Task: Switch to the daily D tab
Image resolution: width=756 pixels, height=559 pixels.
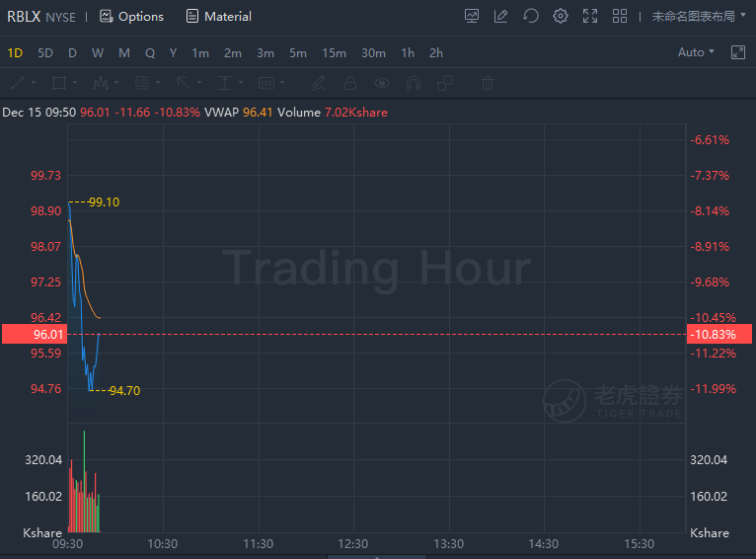Action: coord(72,53)
